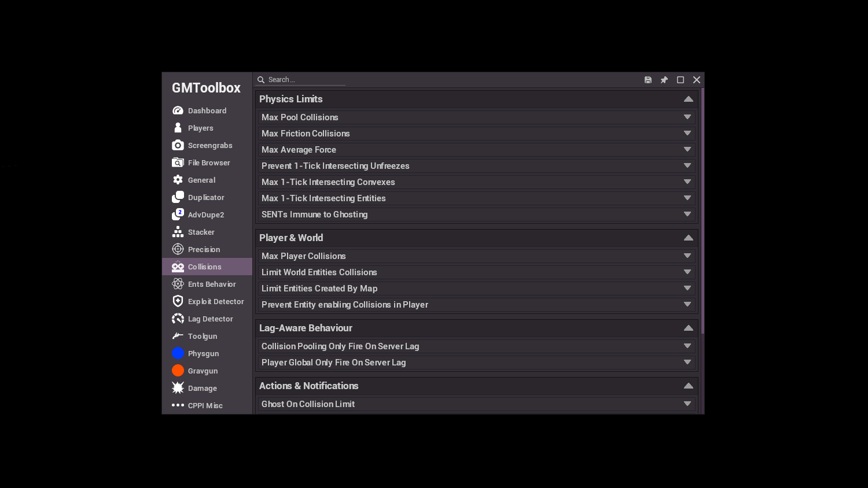The image size is (868, 488).
Task: Click the Precision crosshair icon
Action: click(x=178, y=249)
